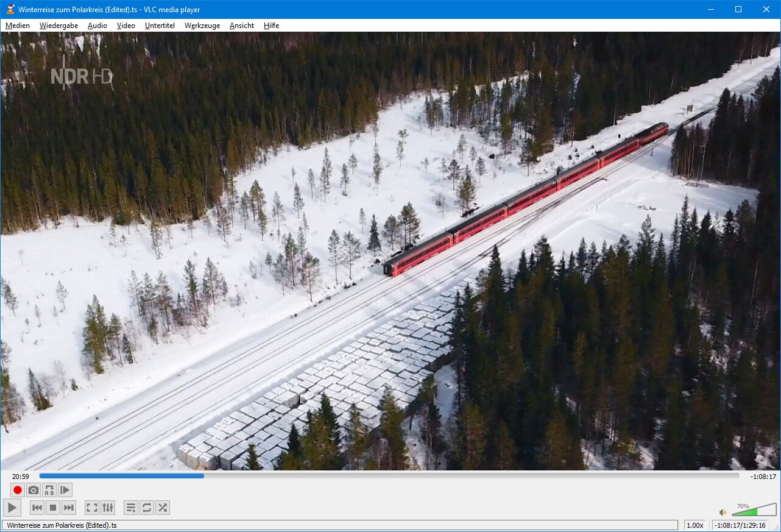Click the 1.00x playback speed indicator
Screen dimensions: 781x532
tap(694, 525)
